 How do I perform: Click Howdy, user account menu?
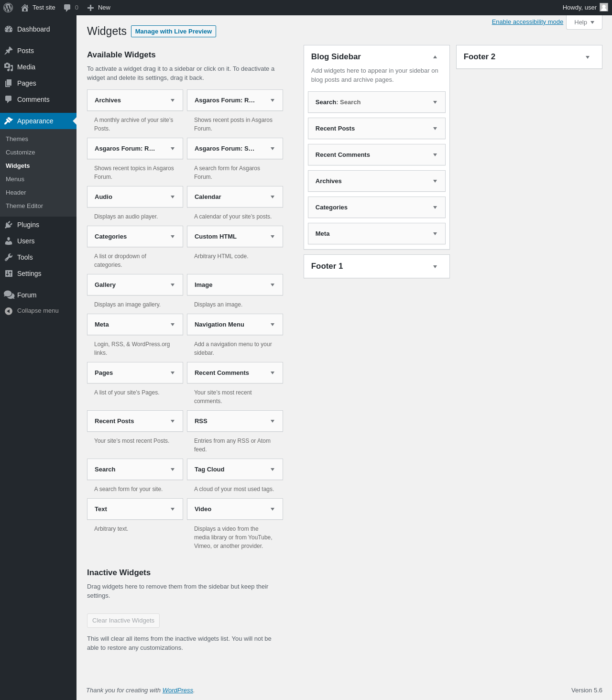585,8
